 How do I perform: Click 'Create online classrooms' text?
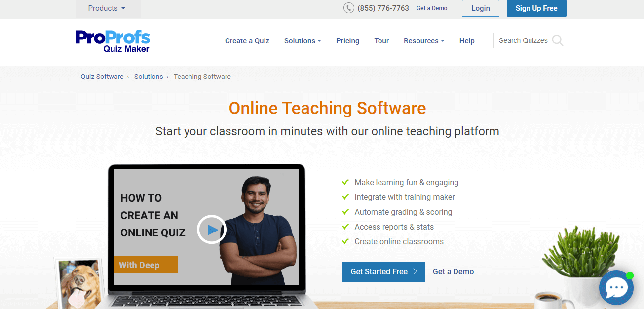pyautogui.click(x=399, y=241)
